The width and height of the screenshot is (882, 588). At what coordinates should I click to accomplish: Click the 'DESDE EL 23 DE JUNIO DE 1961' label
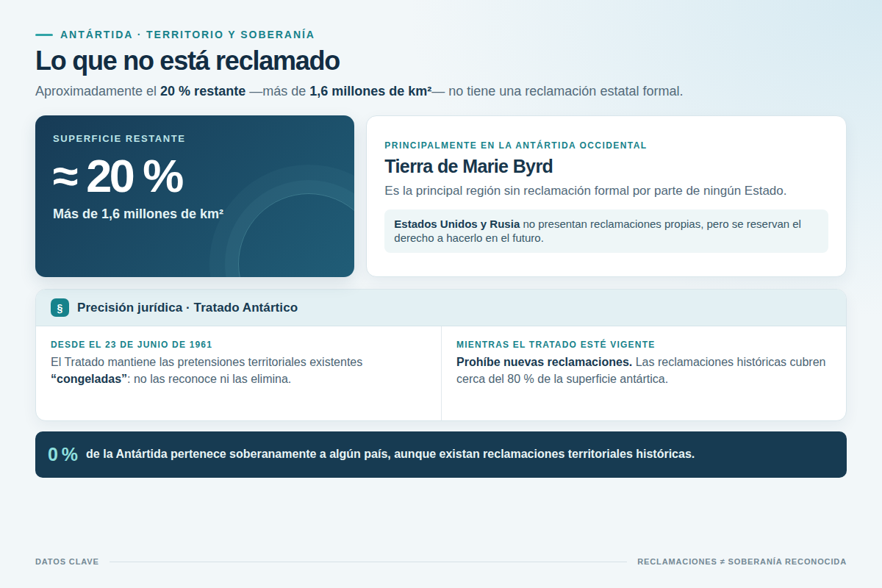coord(132,345)
